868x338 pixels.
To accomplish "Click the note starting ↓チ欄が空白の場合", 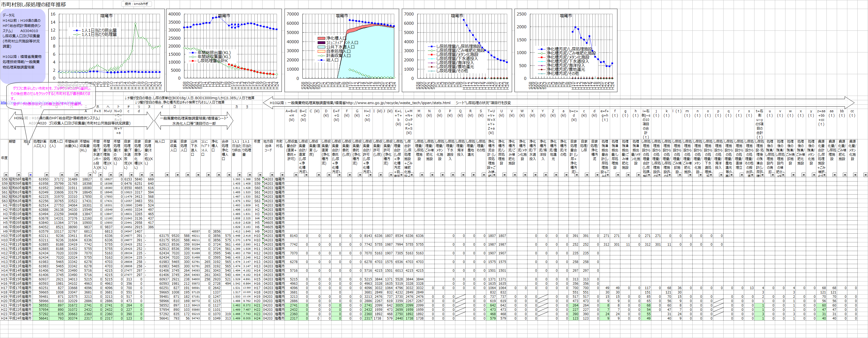I will pos(189,98).
